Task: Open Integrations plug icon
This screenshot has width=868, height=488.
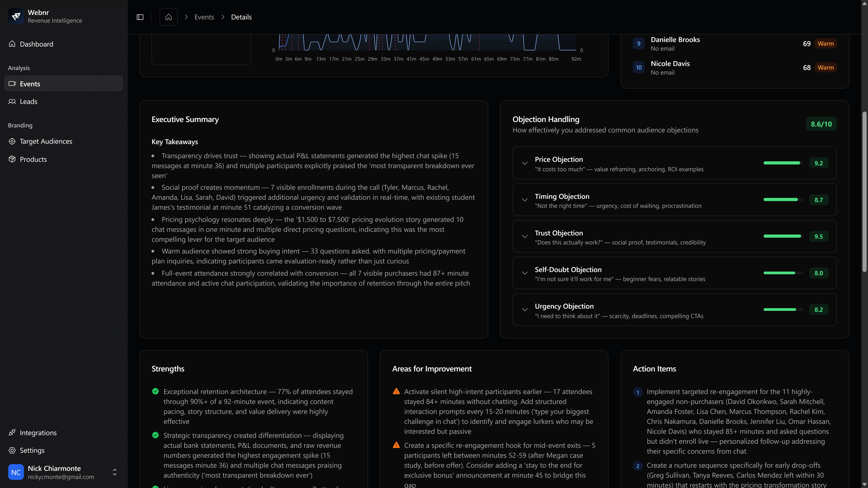Action: click(12, 432)
